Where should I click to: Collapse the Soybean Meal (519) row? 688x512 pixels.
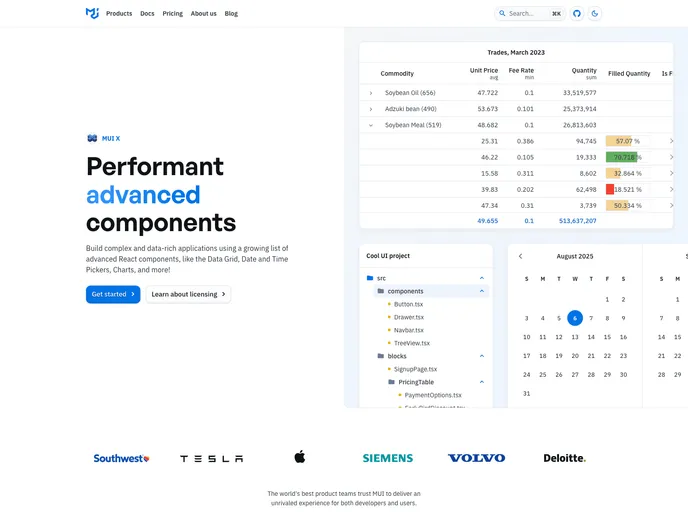(371, 125)
